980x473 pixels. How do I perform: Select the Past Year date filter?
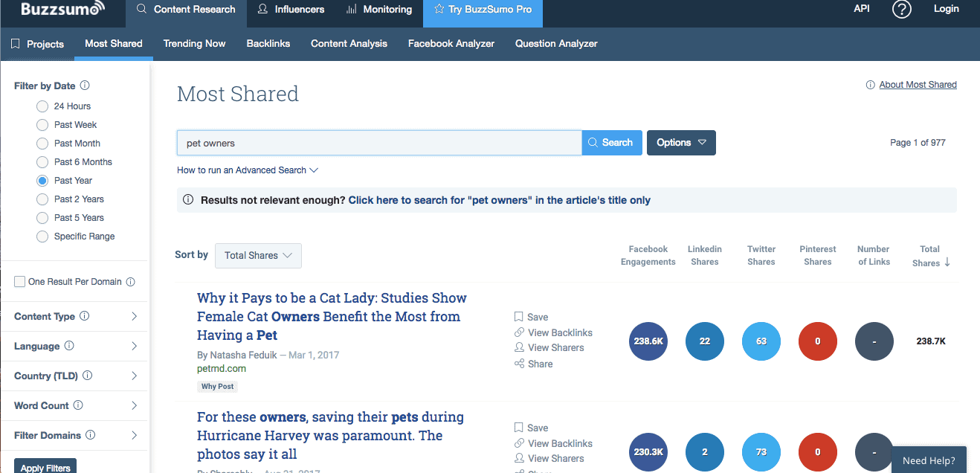(x=42, y=181)
